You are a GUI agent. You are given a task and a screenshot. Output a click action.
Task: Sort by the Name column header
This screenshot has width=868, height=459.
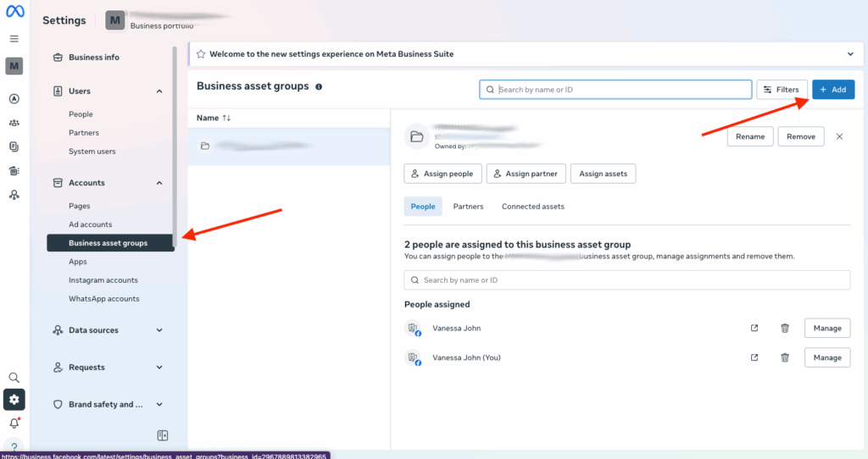tap(208, 118)
